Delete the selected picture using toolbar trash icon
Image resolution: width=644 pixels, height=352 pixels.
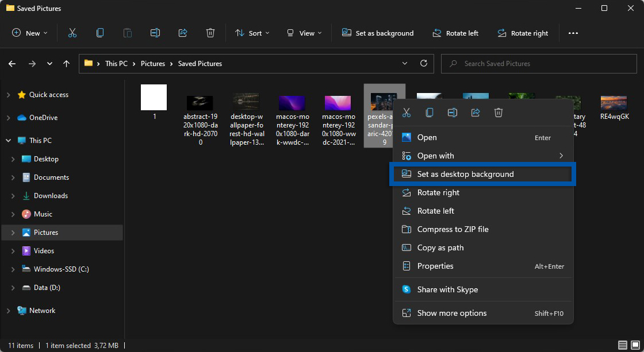(x=210, y=33)
